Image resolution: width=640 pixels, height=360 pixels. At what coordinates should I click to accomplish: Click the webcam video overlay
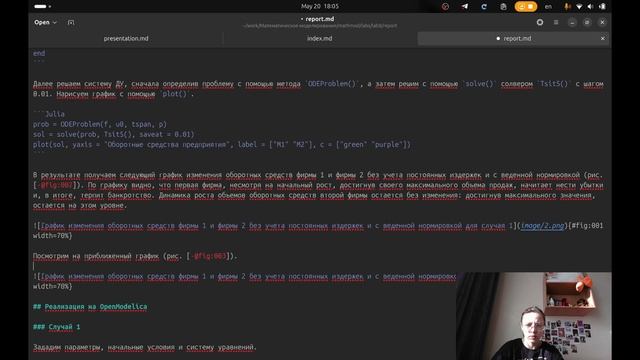(534, 316)
